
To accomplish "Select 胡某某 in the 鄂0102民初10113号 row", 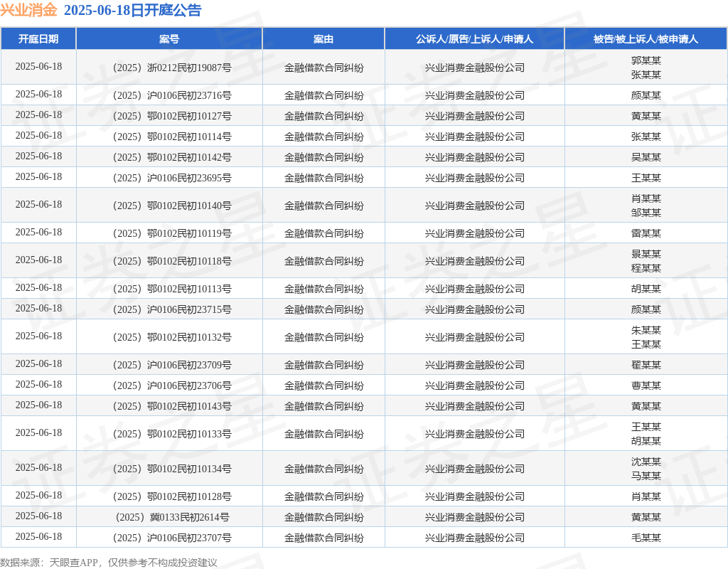I will tap(646, 289).
